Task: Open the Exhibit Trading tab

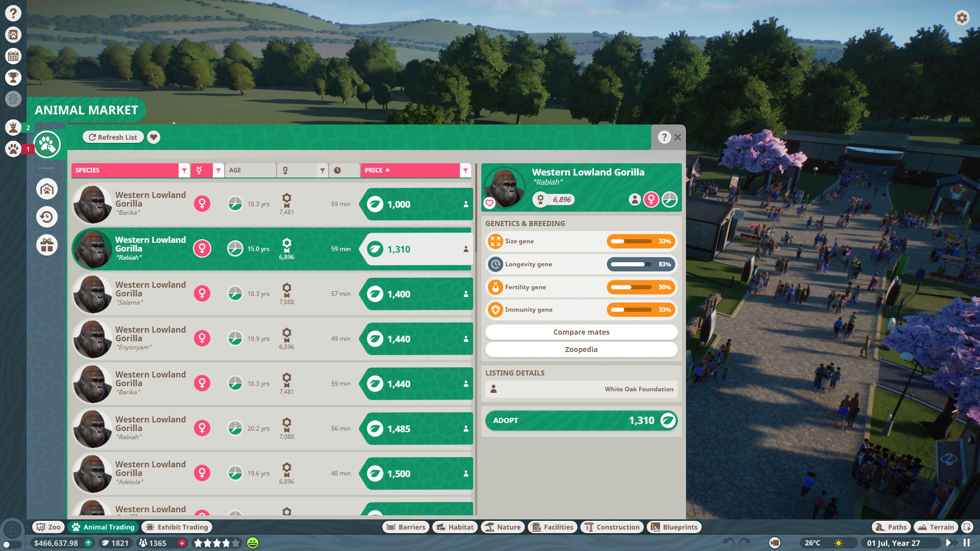Action: tap(177, 527)
